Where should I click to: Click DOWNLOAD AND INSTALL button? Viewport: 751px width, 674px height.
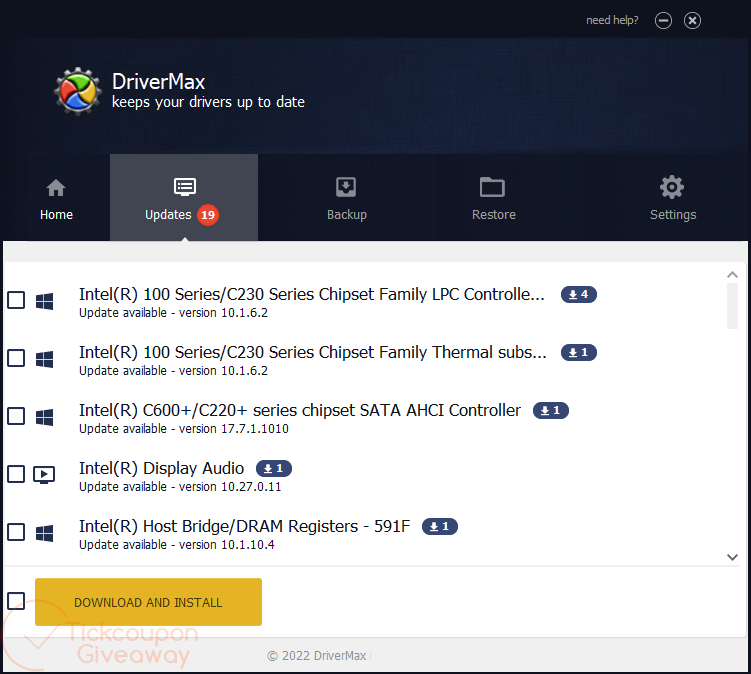click(x=148, y=602)
